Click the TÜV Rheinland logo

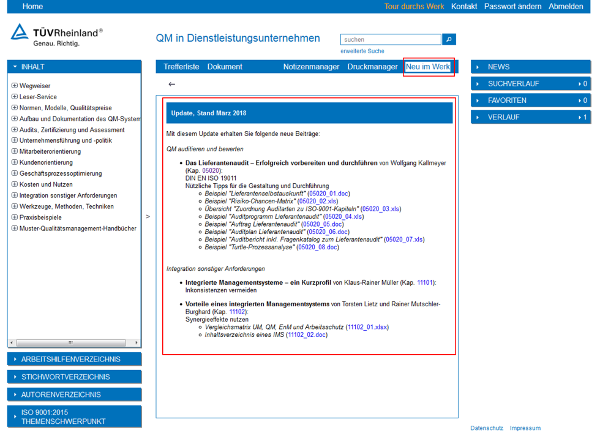pyautogui.click(x=57, y=36)
